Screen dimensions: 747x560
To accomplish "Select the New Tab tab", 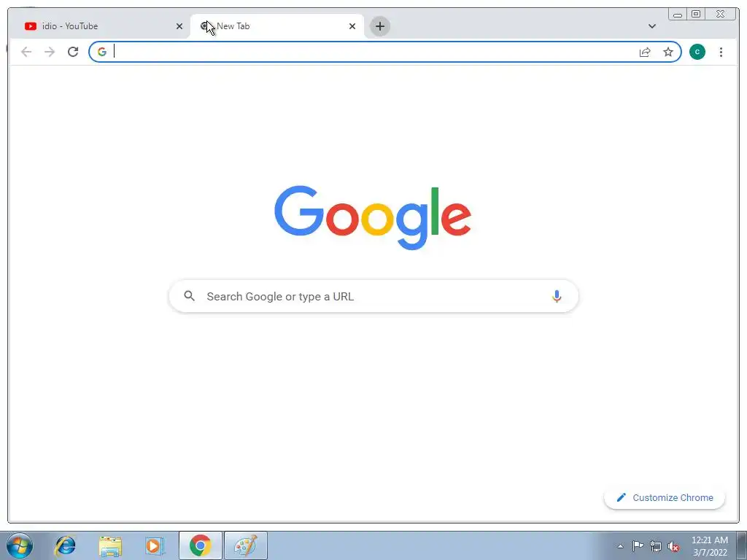I will point(276,26).
